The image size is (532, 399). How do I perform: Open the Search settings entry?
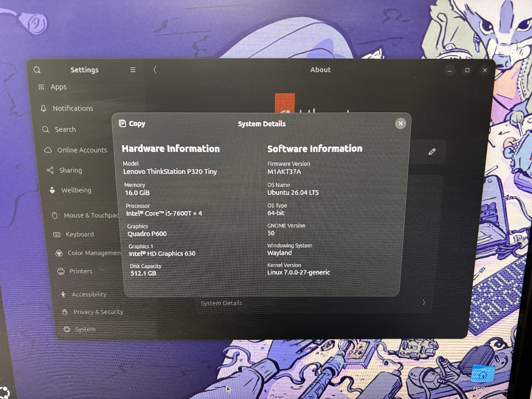pyautogui.click(x=60, y=129)
